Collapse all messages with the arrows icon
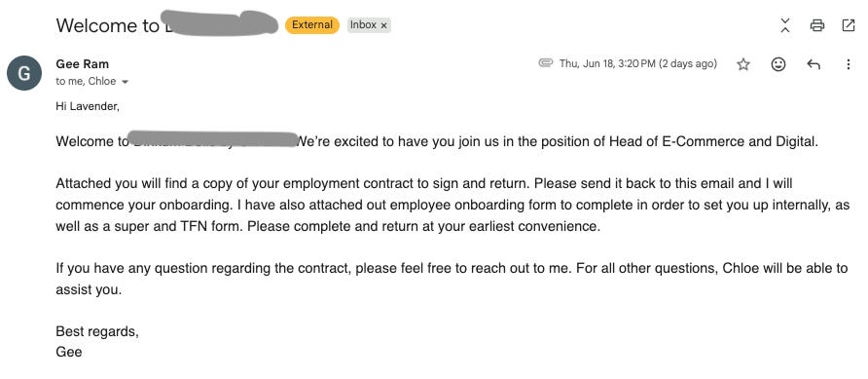This screenshot has height=379, width=868. [785, 25]
